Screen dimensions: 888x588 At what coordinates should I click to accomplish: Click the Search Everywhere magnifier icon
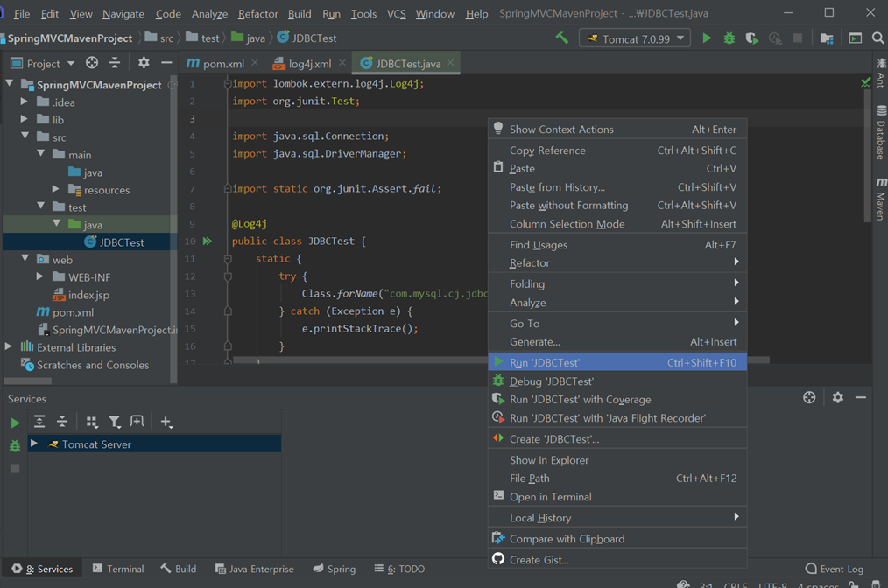tap(877, 38)
